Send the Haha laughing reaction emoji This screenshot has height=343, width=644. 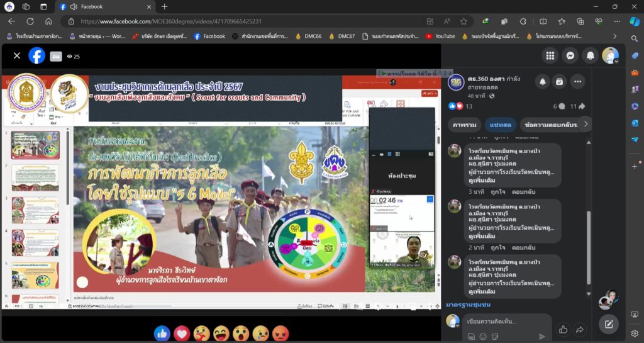(221, 334)
